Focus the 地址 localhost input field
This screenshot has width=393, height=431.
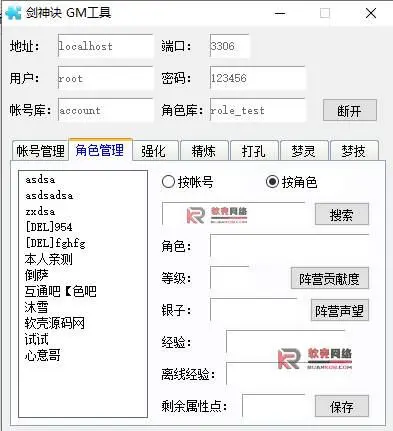coord(105,46)
